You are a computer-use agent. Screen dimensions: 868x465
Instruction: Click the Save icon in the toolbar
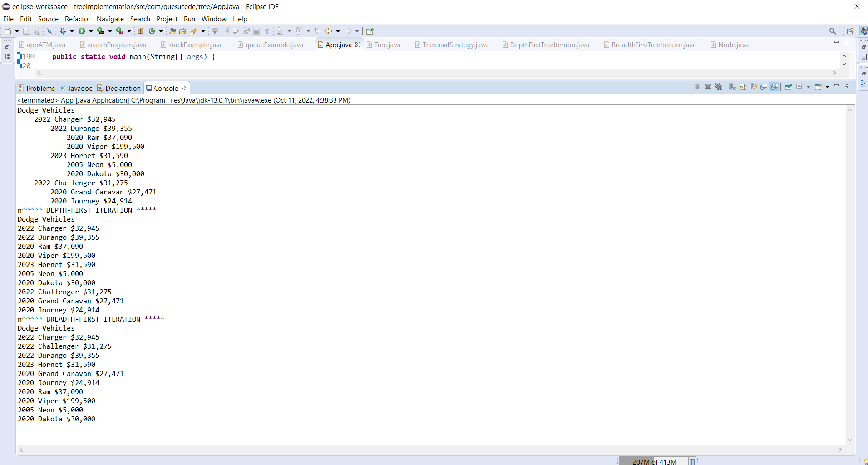pyautogui.click(x=26, y=31)
